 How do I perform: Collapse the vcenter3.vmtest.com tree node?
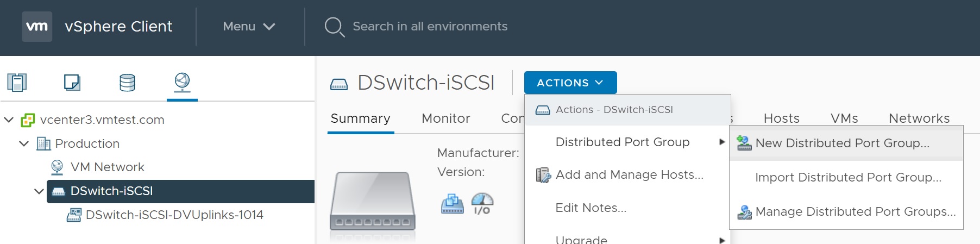click(9, 120)
